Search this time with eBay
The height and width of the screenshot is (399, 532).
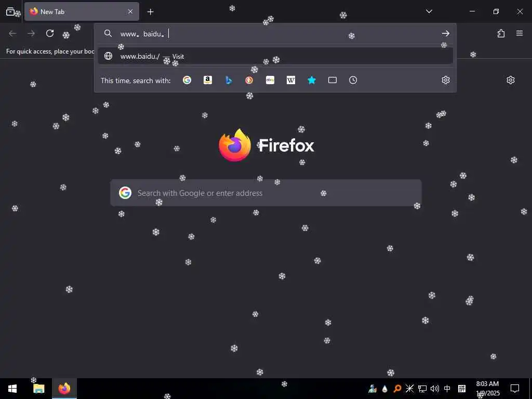(270, 80)
